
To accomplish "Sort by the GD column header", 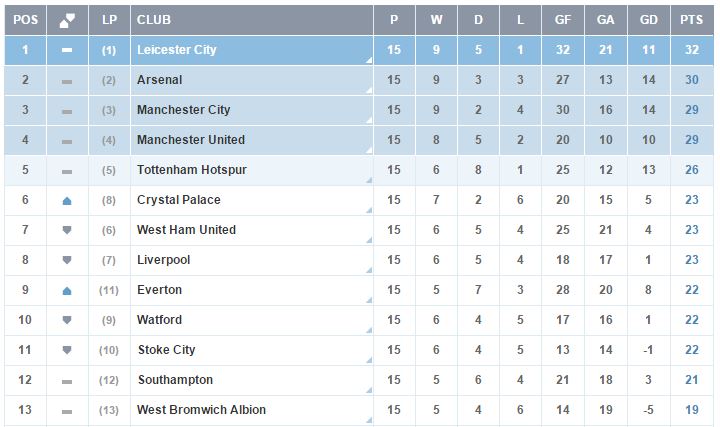I will pyautogui.click(x=648, y=20).
